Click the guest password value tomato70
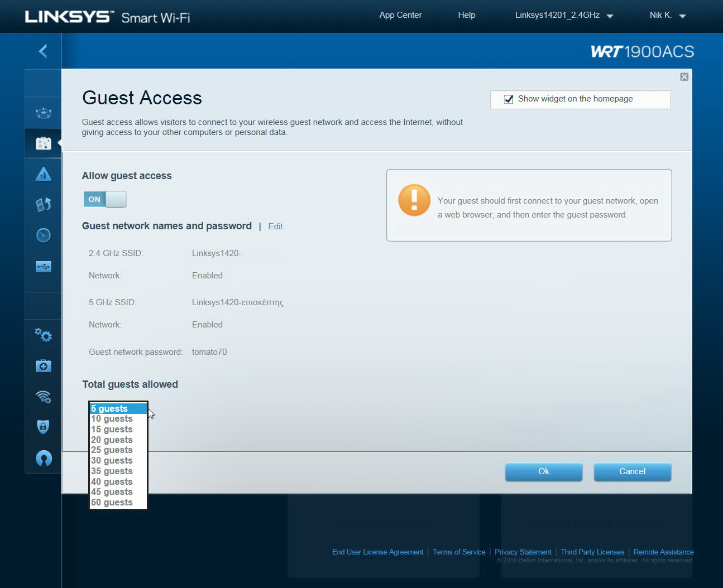 tap(209, 352)
